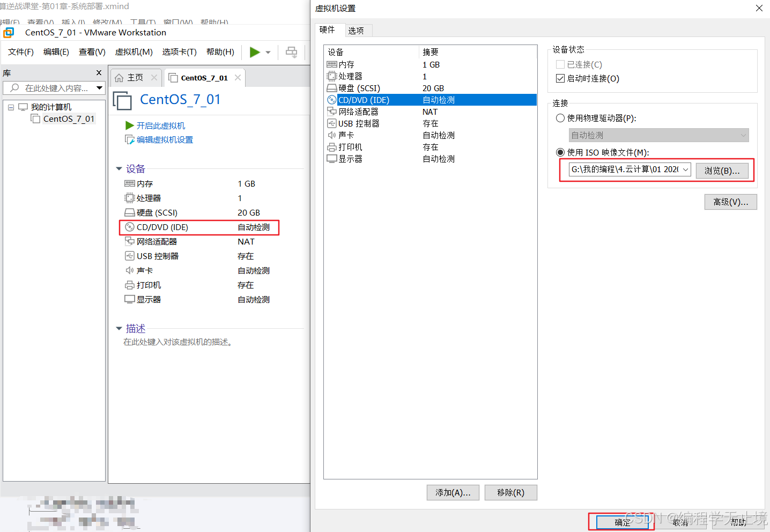Select CentOS_7_01 in the library tree

[69, 119]
